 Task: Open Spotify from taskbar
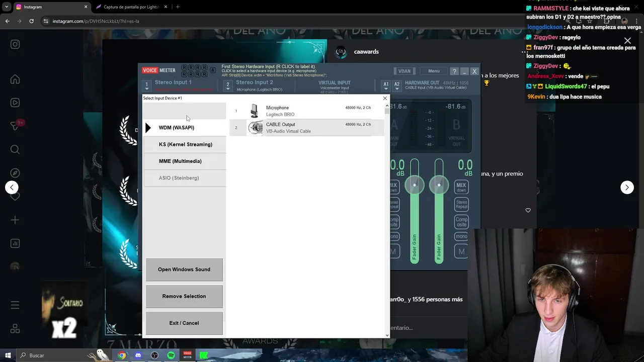click(171, 355)
